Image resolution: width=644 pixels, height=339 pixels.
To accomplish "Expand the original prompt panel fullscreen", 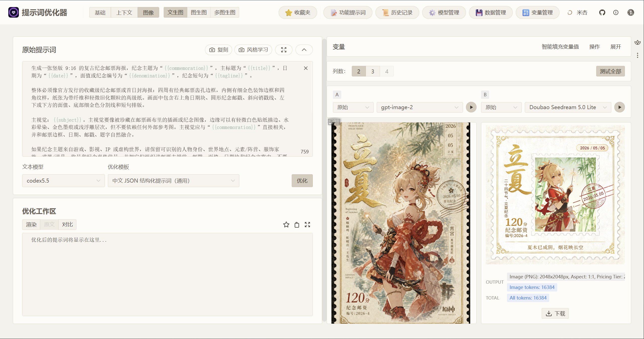I will (x=284, y=50).
